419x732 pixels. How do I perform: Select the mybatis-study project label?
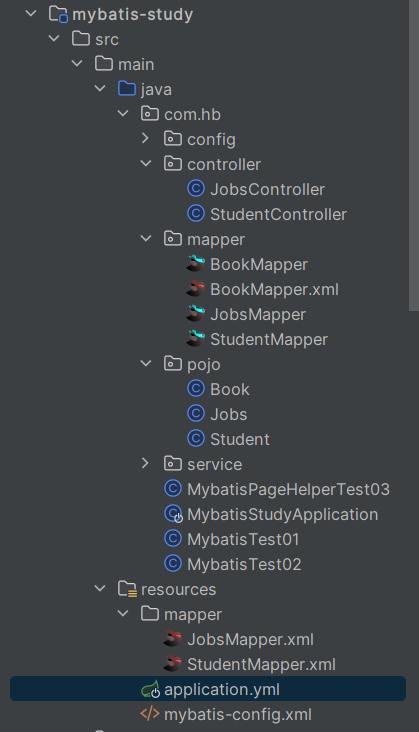coord(133,14)
